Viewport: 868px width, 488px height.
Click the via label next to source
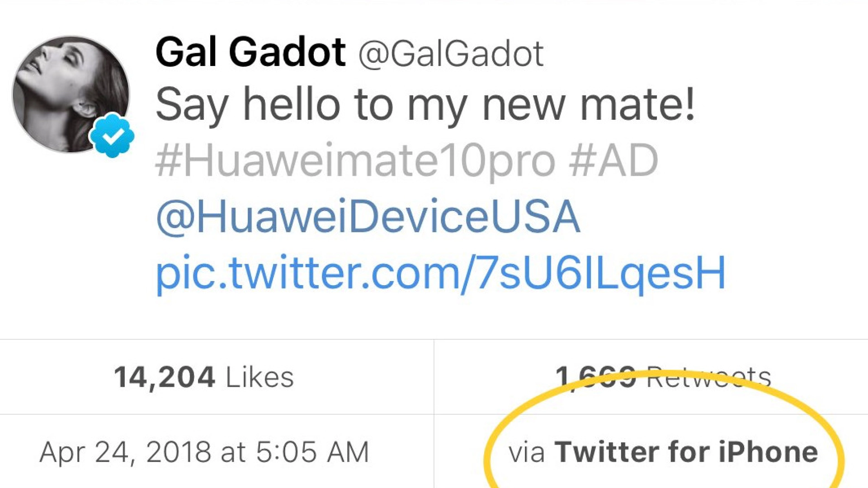526,451
